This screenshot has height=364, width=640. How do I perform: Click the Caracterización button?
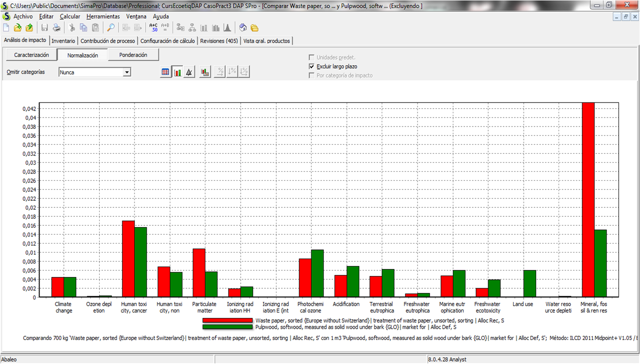click(32, 55)
